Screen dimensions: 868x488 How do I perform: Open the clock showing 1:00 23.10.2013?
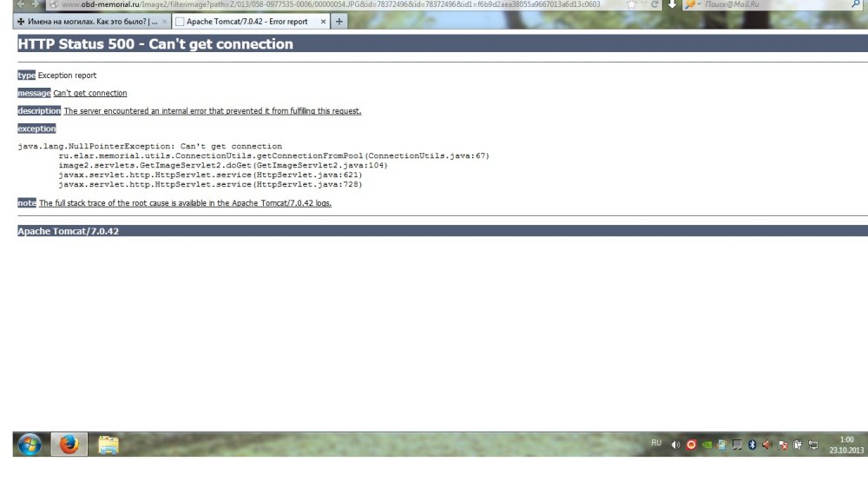846,445
